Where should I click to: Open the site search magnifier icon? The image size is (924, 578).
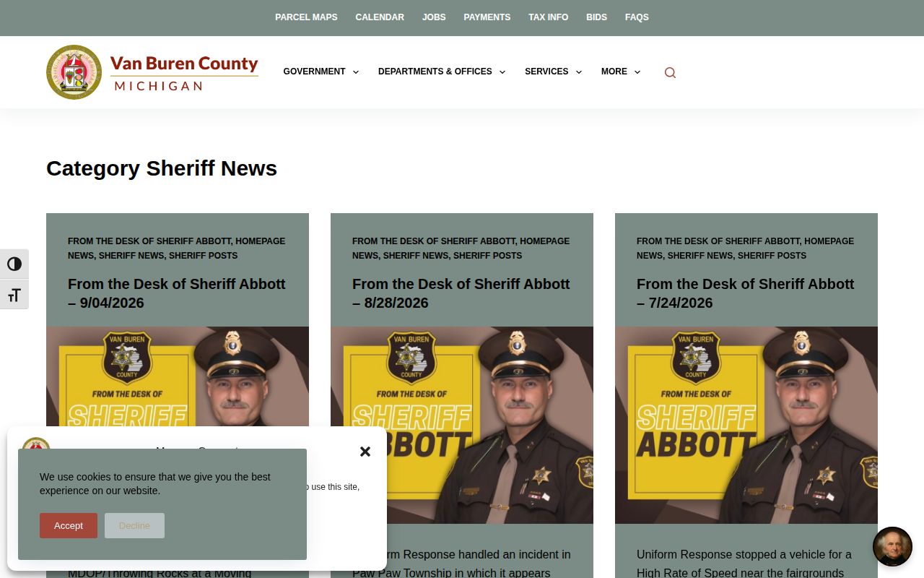click(670, 72)
